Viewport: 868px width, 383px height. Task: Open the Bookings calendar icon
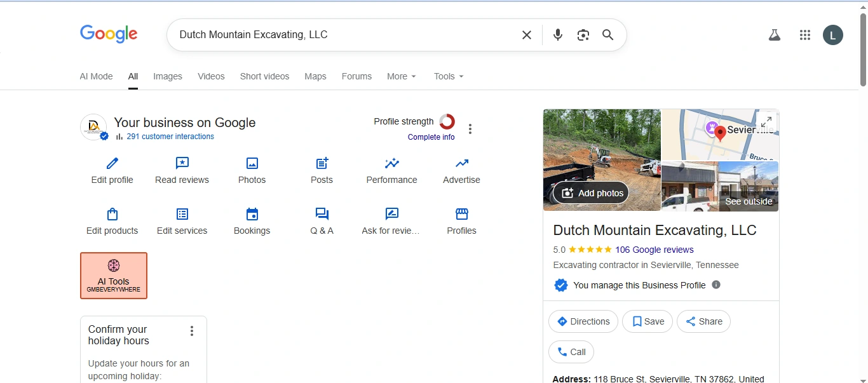[x=252, y=214]
